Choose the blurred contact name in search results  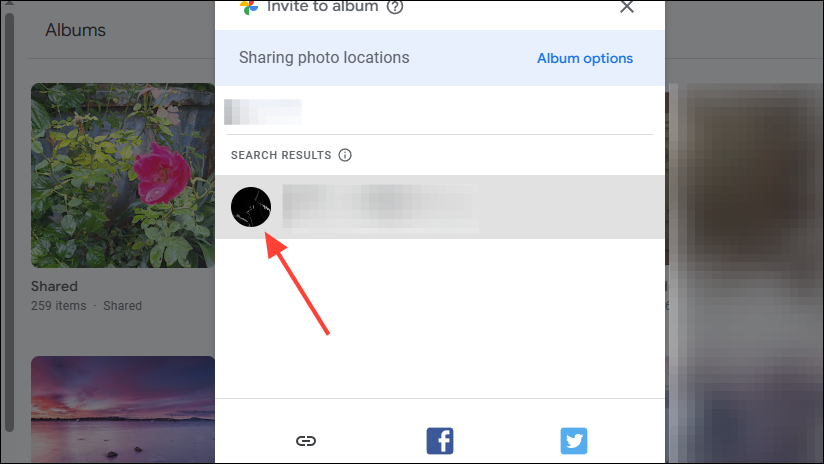[x=380, y=208]
